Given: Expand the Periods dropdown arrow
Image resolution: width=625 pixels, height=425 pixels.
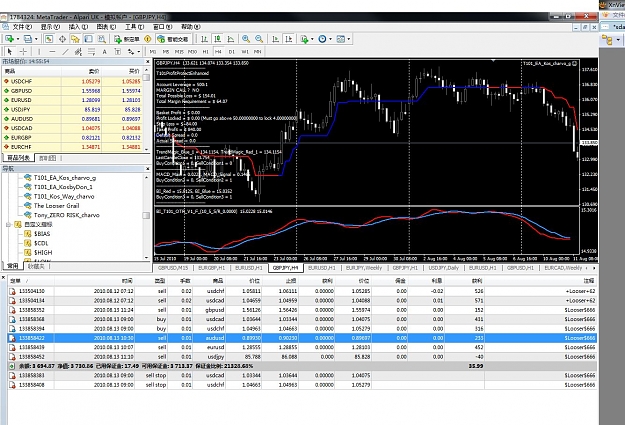Looking at the screenshot, I should [330, 39].
